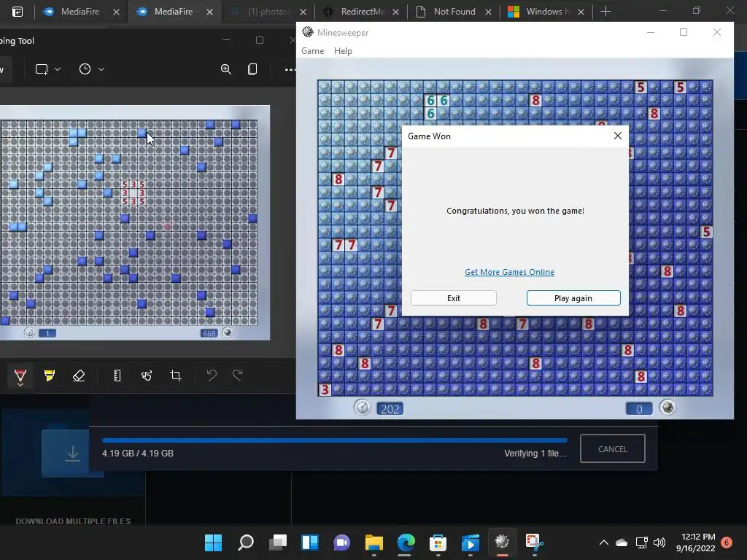Open the snip delay clock dropdown
Viewport: 747px width, 560px height.
(91, 69)
